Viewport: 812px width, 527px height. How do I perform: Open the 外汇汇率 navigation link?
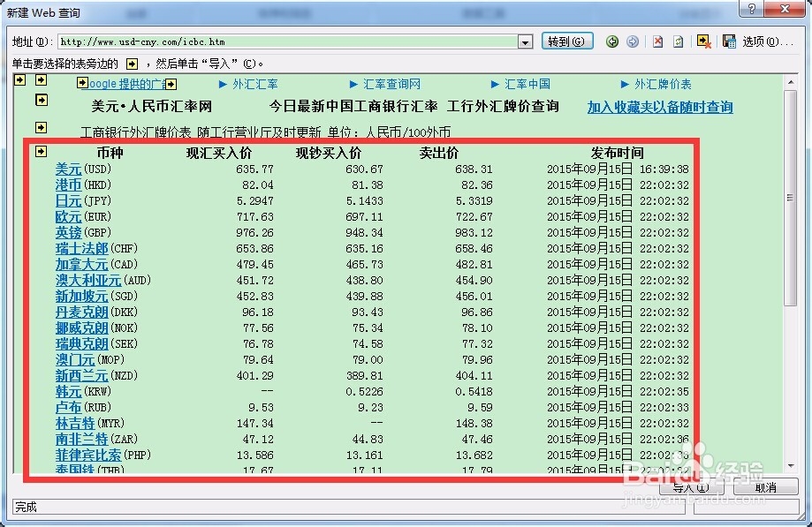tap(254, 84)
